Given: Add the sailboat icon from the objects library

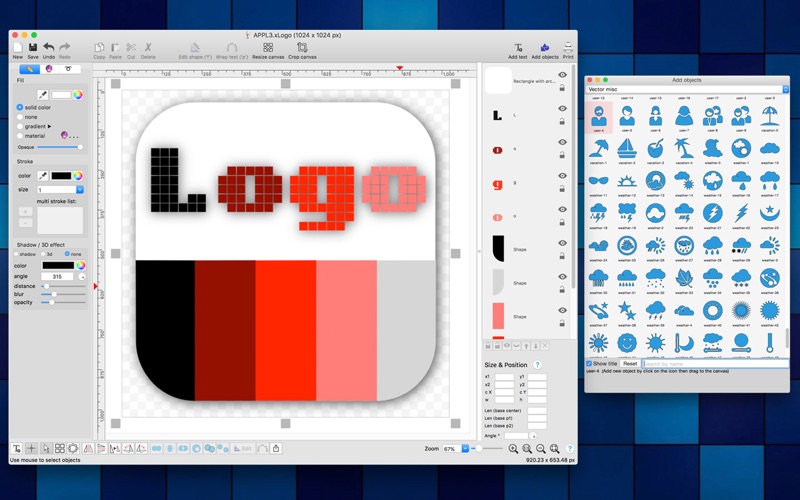Looking at the screenshot, I should 627,150.
